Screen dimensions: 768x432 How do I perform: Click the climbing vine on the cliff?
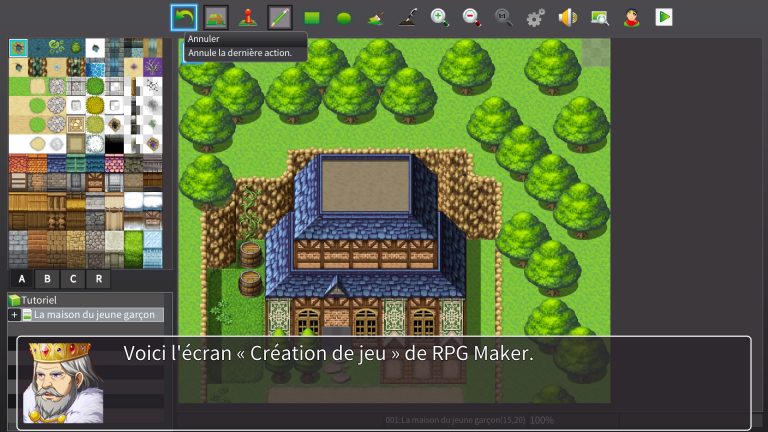coord(249,213)
